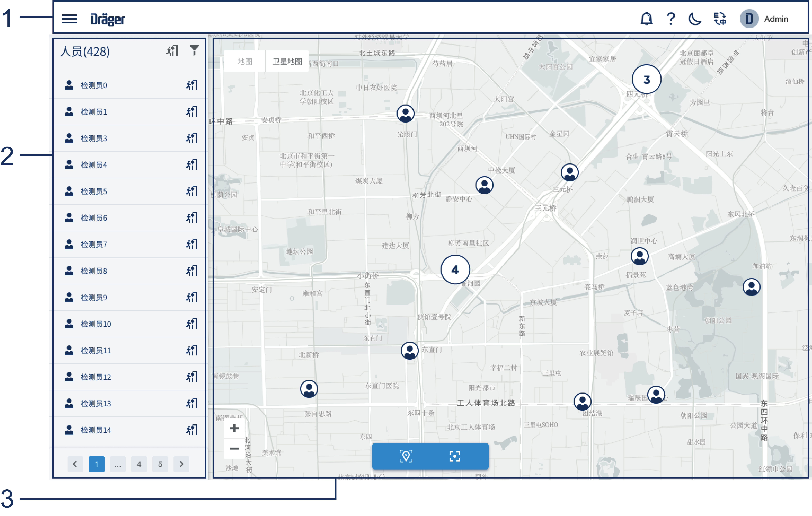Zoom in the map with plus button
Viewport: 812px width, 516px height.
[x=234, y=429]
